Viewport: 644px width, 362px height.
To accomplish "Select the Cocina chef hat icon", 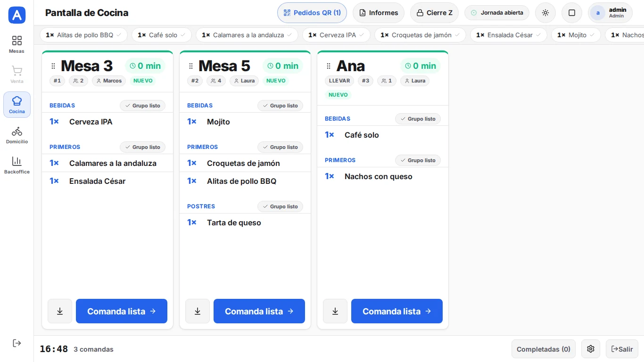I will (17, 105).
